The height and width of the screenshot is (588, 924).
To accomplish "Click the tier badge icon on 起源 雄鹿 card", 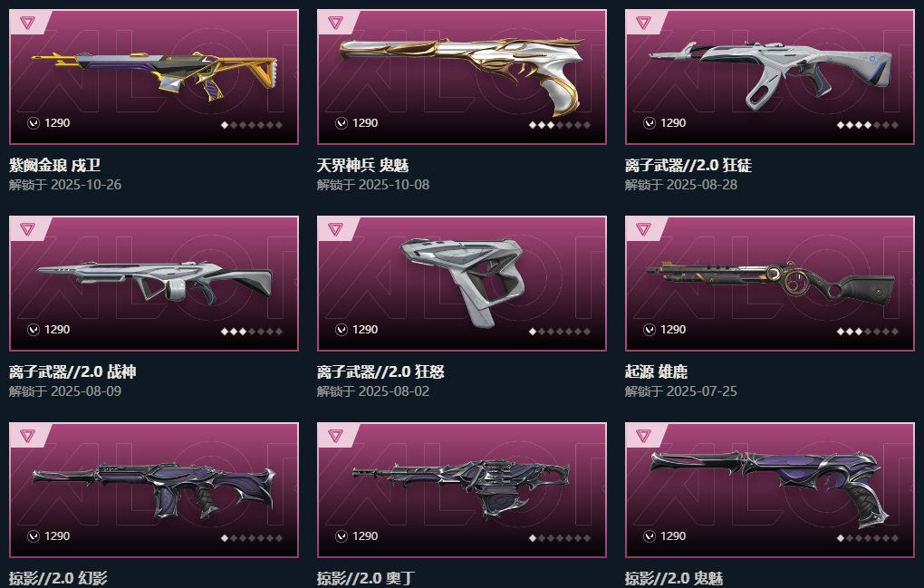I will tap(643, 229).
